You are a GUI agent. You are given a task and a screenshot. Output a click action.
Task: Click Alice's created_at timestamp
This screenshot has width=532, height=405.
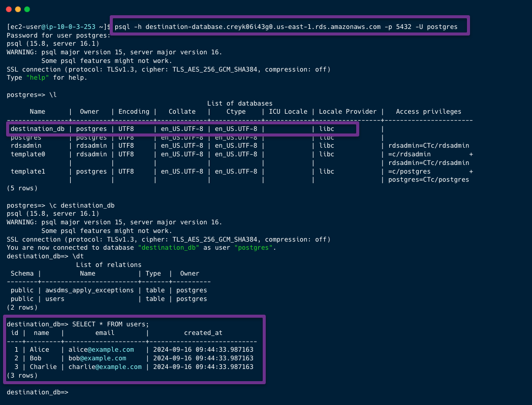tap(203, 349)
